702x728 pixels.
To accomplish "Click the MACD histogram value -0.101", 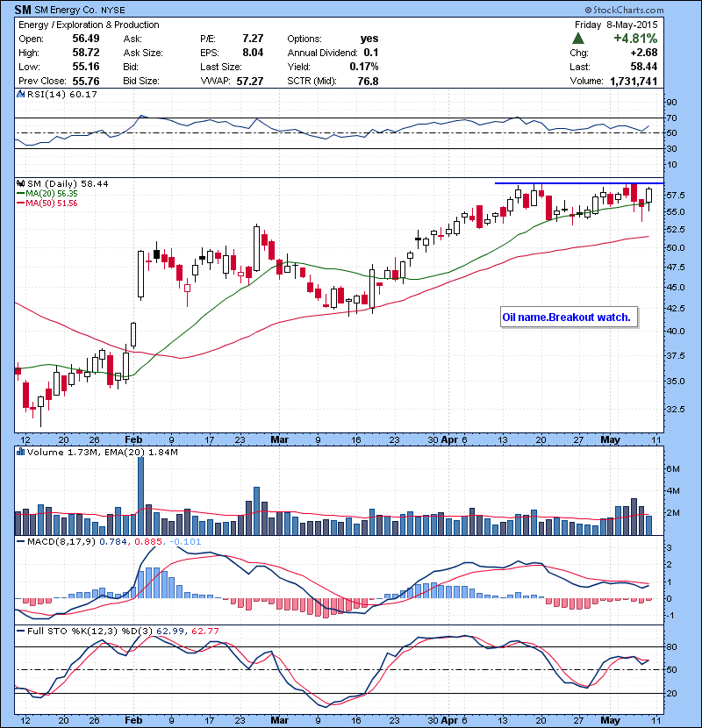I will (x=185, y=542).
